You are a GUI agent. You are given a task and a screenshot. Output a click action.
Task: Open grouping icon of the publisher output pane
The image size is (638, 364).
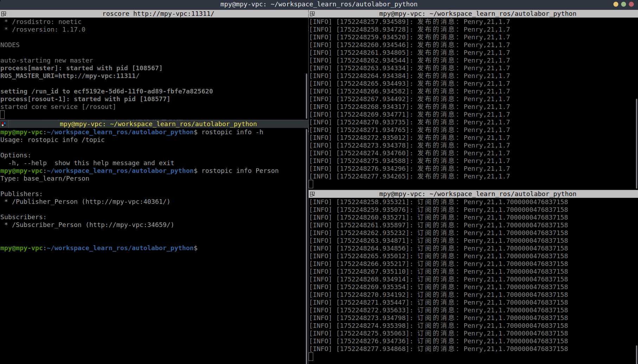312,14
